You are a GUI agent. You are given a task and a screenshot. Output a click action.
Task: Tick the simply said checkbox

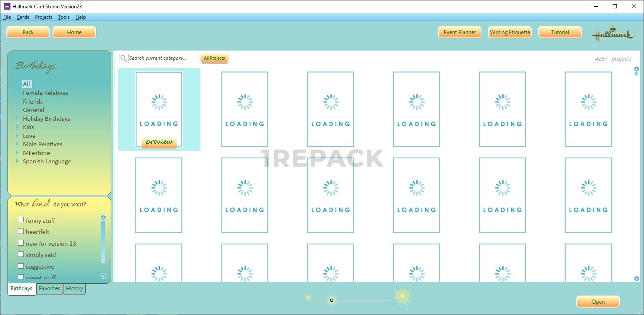point(21,254)
